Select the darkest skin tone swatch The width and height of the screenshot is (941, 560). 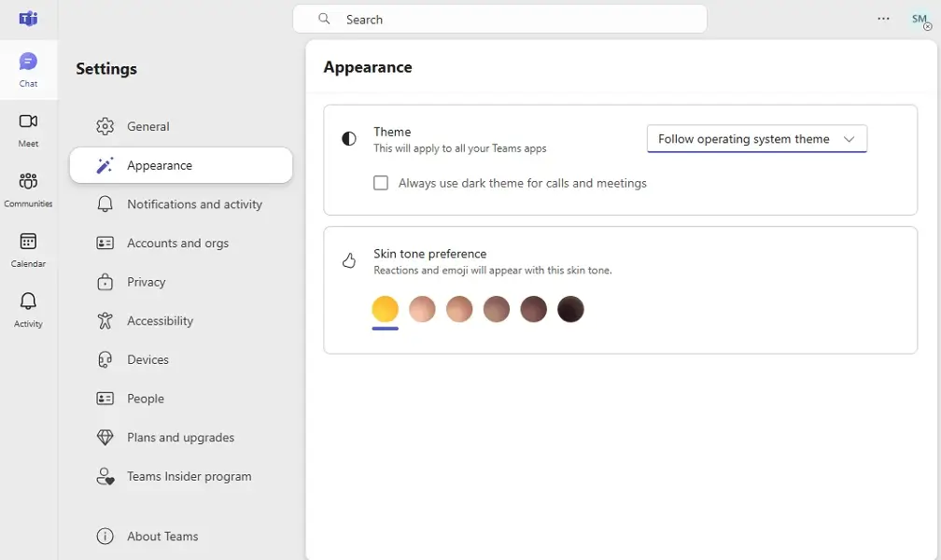pos(570,309)
